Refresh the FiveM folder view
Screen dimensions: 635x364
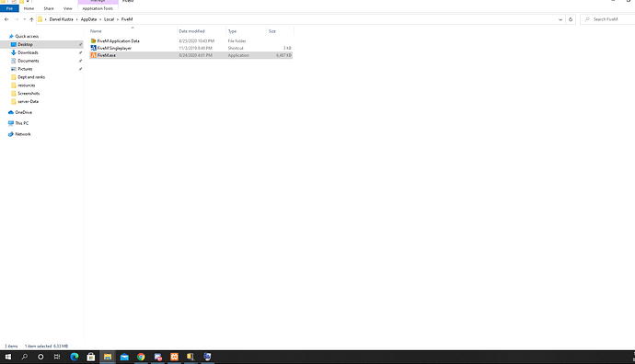click(571, 19)
